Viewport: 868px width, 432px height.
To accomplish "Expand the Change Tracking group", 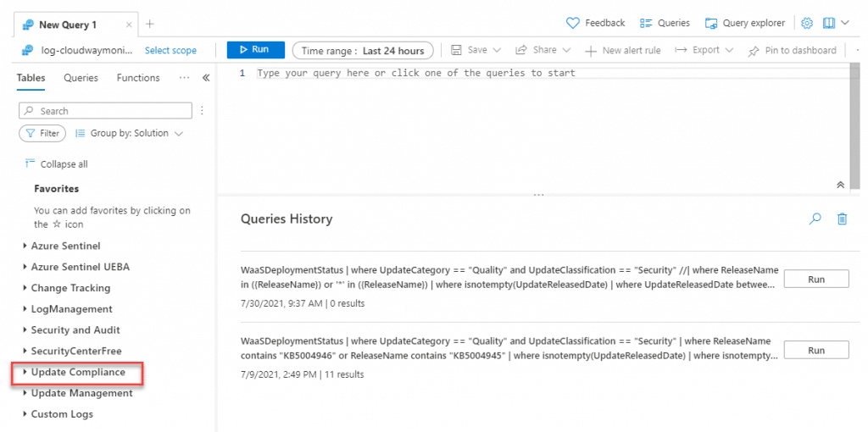I will 66,288.
